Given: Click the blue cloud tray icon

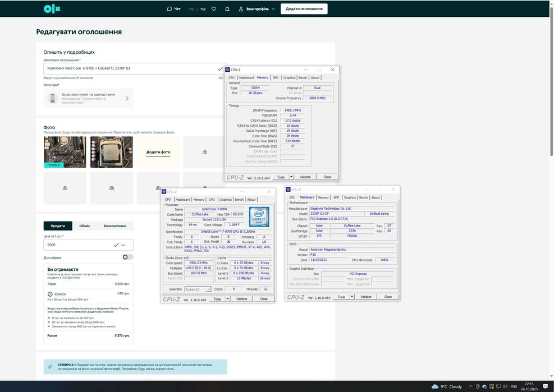Looking at the screenshot, I should [484, 386].
